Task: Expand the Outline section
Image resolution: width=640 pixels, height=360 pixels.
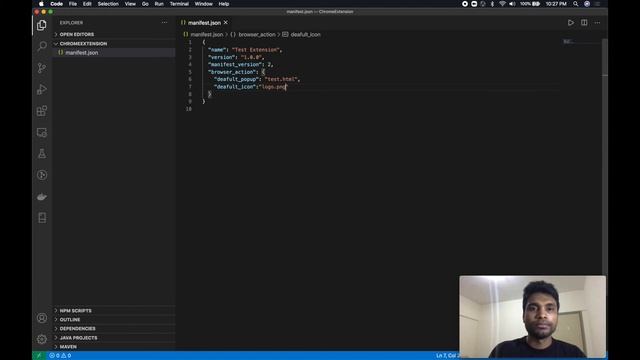Action: click(x=70, y=320)
